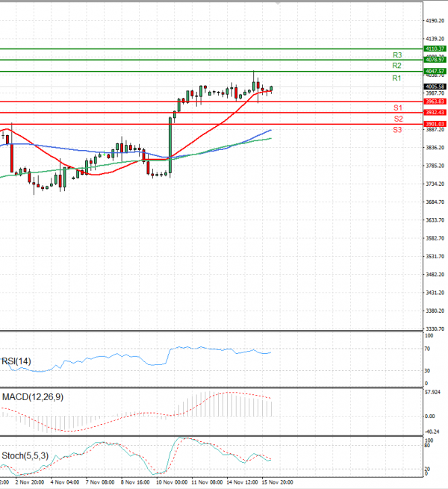Click the 57.924 MACD scale value
This screenshot has height=489, width=448.
433,392
